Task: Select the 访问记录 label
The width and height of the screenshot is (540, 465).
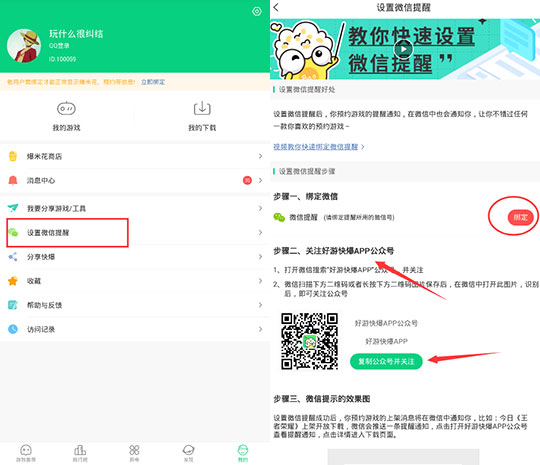Action: tap(41, 329)
